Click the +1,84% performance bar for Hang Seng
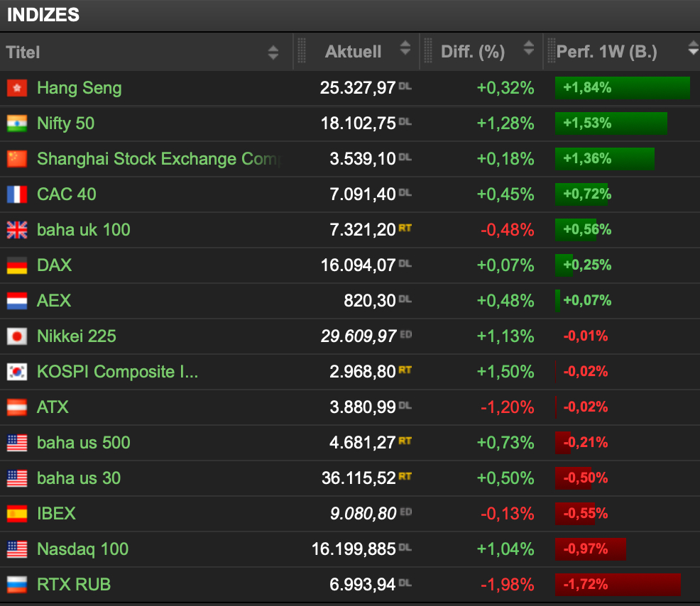 coord(623,88)
